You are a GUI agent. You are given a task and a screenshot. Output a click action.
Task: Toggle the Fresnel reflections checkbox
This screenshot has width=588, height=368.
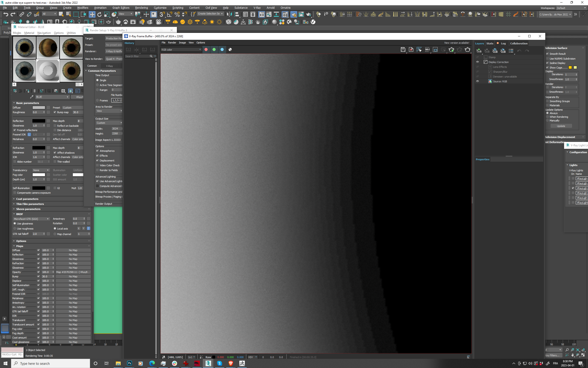pos(14,130)
